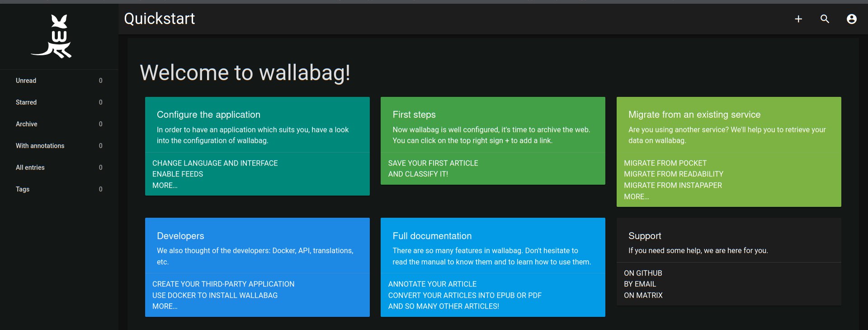Click Change language and interface link
The image size is (868, 330).
(215, 163)
